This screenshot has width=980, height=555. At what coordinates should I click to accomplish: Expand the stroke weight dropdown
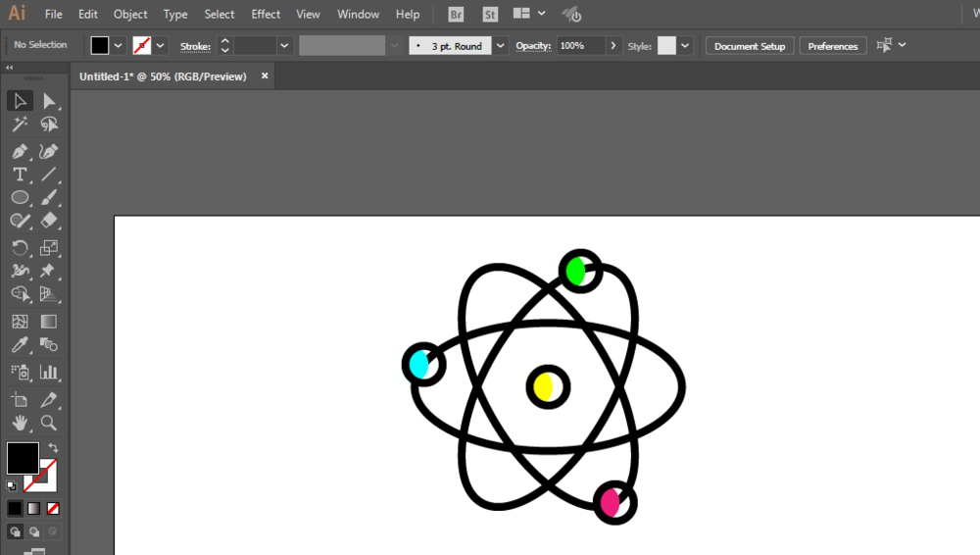(284, 46)
